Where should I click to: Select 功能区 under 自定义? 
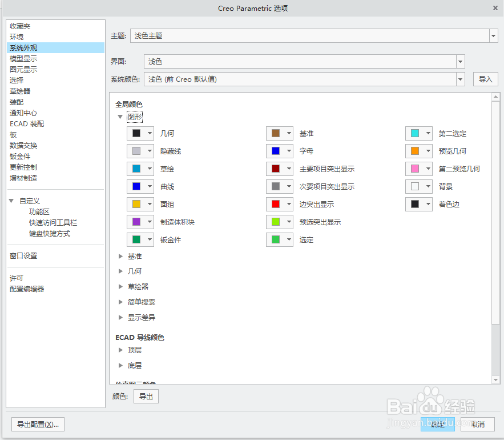[39, 212]
